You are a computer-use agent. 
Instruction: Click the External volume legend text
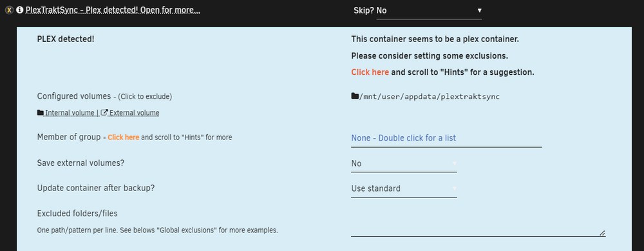pos(135,113)
